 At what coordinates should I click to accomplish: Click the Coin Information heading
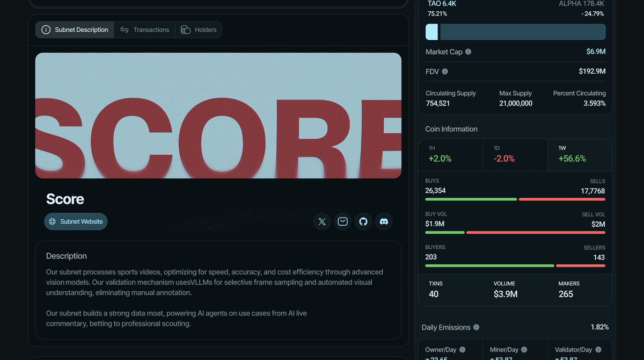[451, 129]
